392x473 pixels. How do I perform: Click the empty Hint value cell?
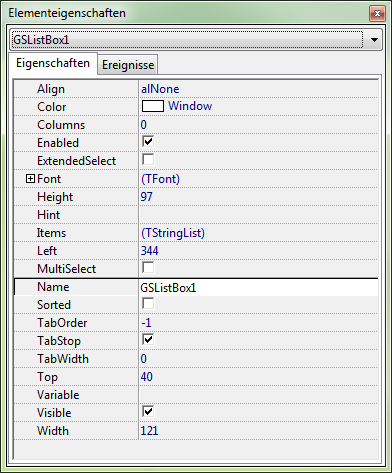[x=258, y=215]
